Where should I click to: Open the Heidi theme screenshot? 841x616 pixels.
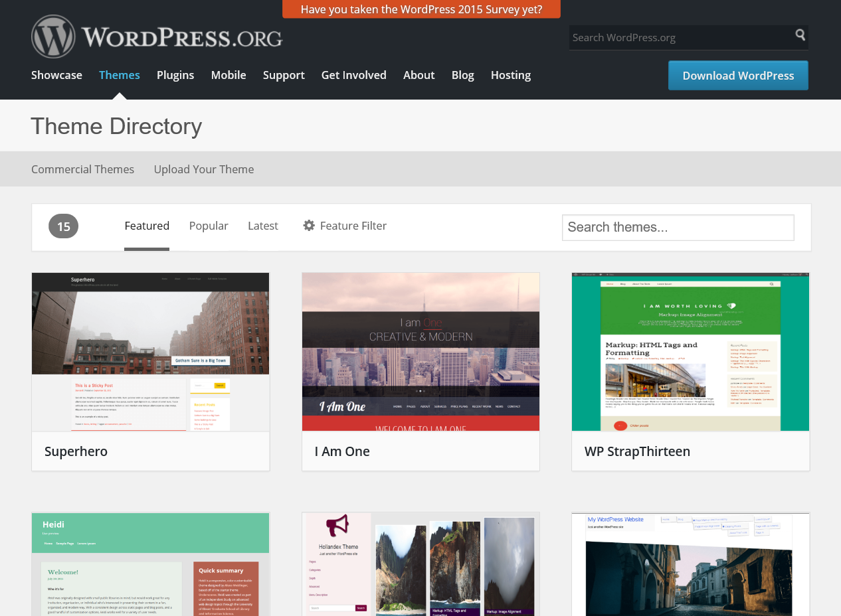(151, 564)
